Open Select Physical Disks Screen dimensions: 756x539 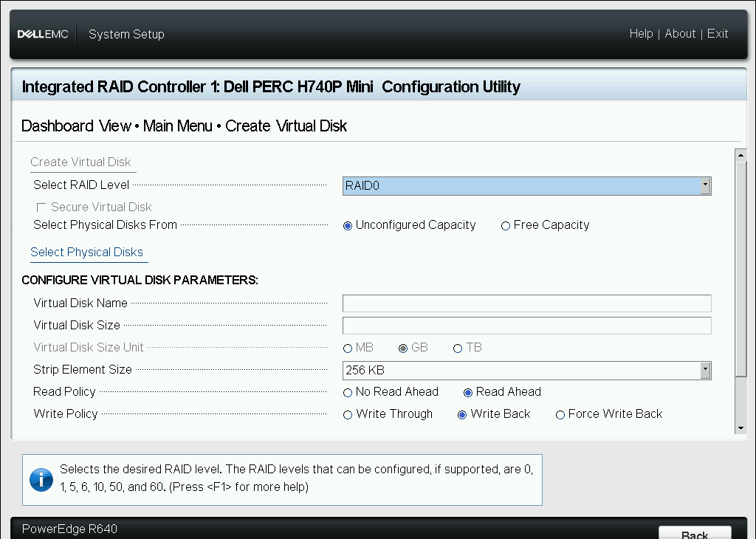click(88, 252)
